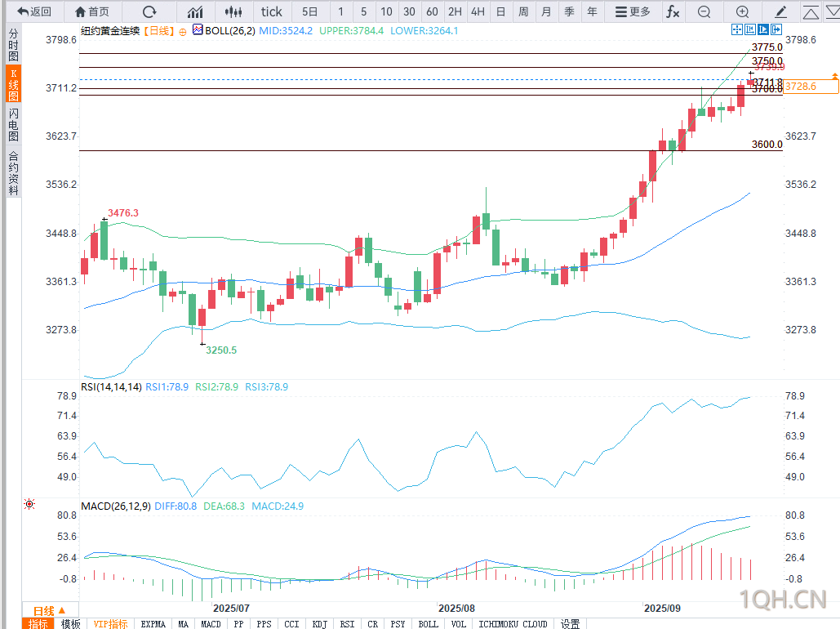The height and width of the screenshot is (629, 840).
Task: Click the 返回 back button
Action: tap(34, 11)
